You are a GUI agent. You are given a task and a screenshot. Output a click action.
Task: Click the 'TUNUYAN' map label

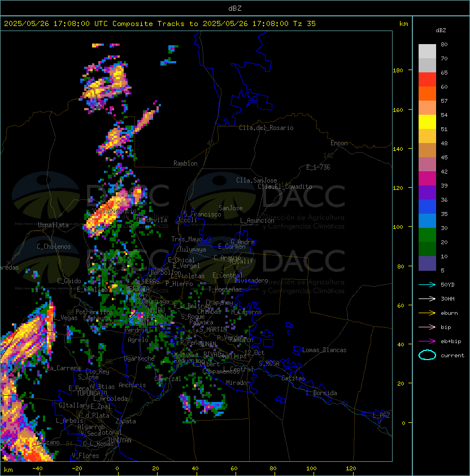coord(120,440)
